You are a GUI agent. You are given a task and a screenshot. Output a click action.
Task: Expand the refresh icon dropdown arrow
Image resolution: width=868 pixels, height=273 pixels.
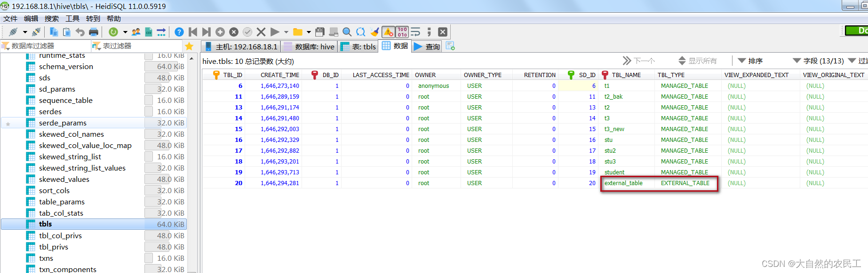point(125,32)
